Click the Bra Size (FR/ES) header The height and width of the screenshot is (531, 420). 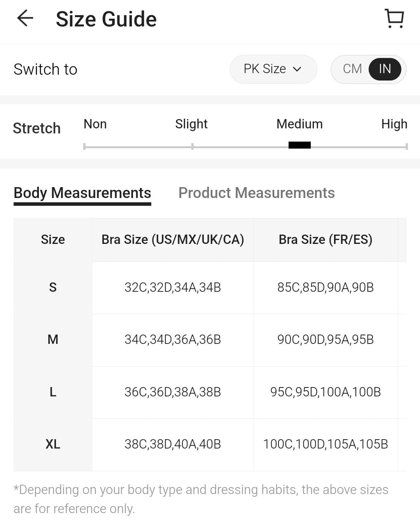[x=325, y=240]
